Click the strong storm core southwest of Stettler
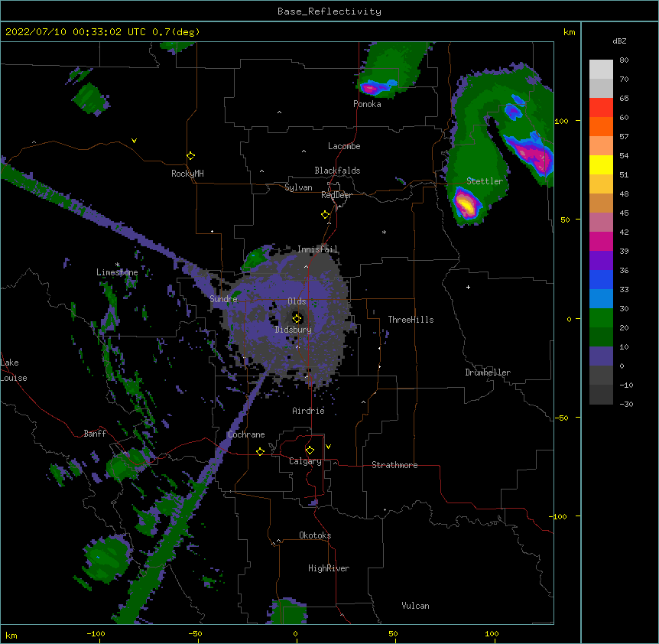659x644 pixels. tap(466, 204)
